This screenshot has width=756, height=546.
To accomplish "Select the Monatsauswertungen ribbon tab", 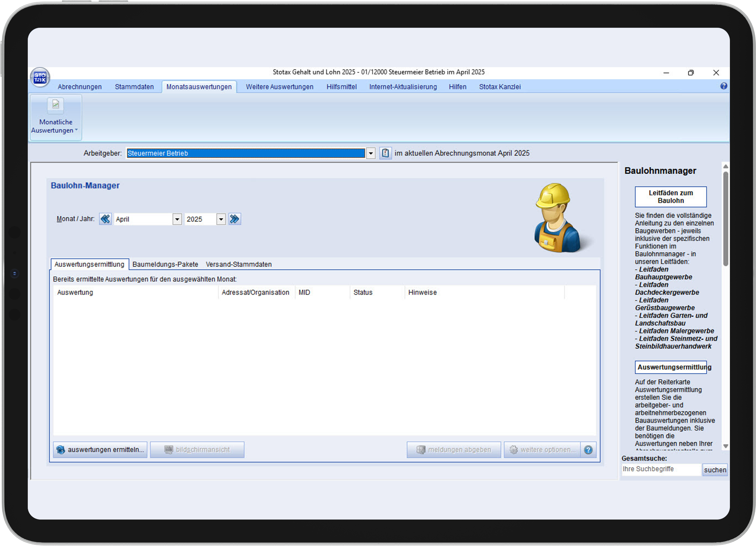I will pyautogui.click(x=199, y=87).
